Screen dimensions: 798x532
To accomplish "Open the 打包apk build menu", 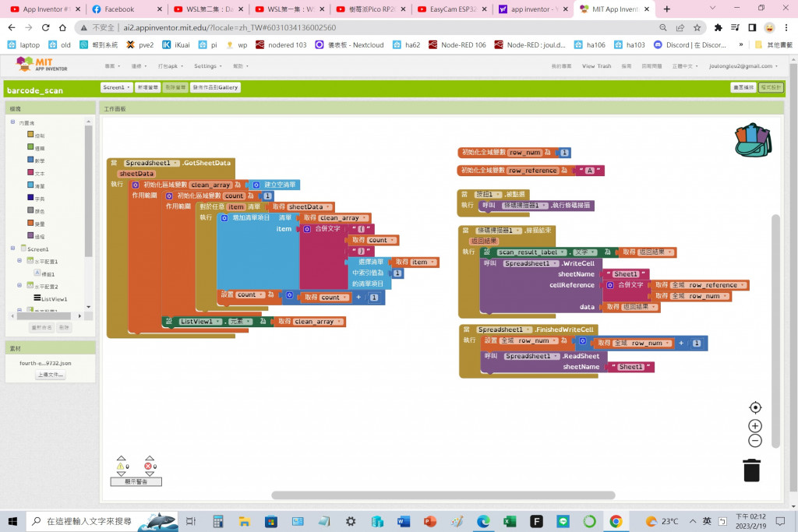I will tap(171, 66).
